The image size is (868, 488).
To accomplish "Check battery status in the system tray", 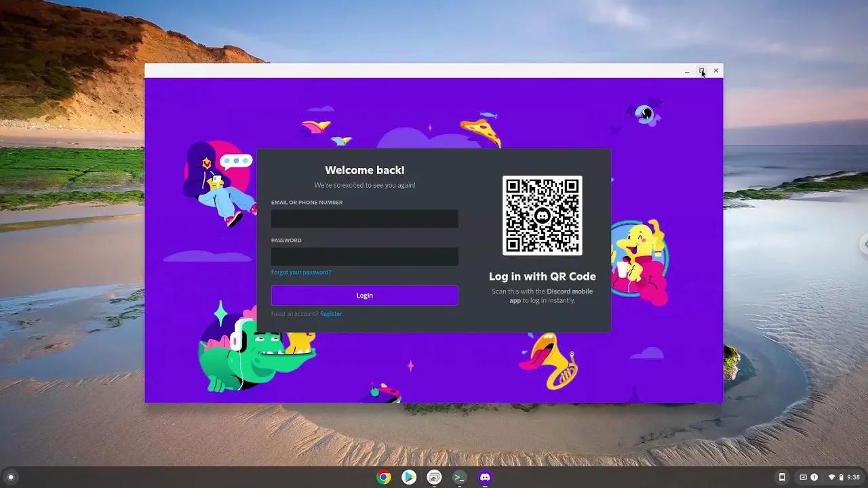I will [x=842, y=476].
